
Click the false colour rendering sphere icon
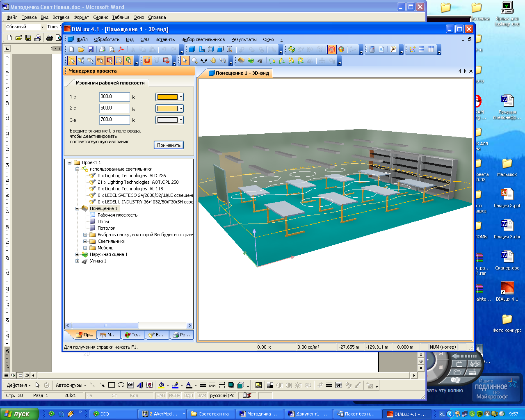(341, 49)
